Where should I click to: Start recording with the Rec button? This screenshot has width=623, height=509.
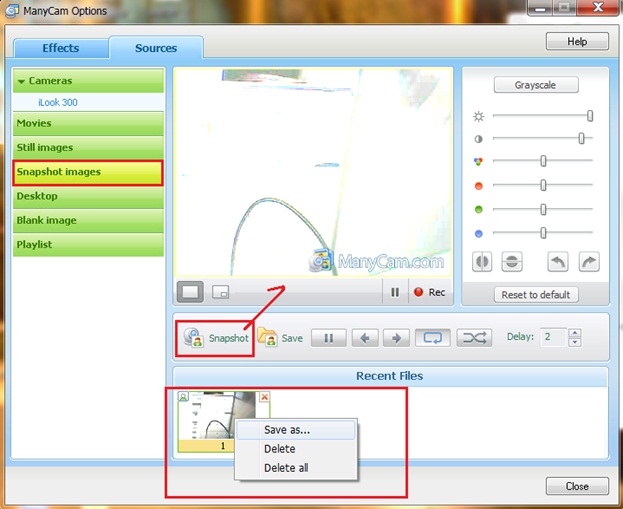click(430, 292)
